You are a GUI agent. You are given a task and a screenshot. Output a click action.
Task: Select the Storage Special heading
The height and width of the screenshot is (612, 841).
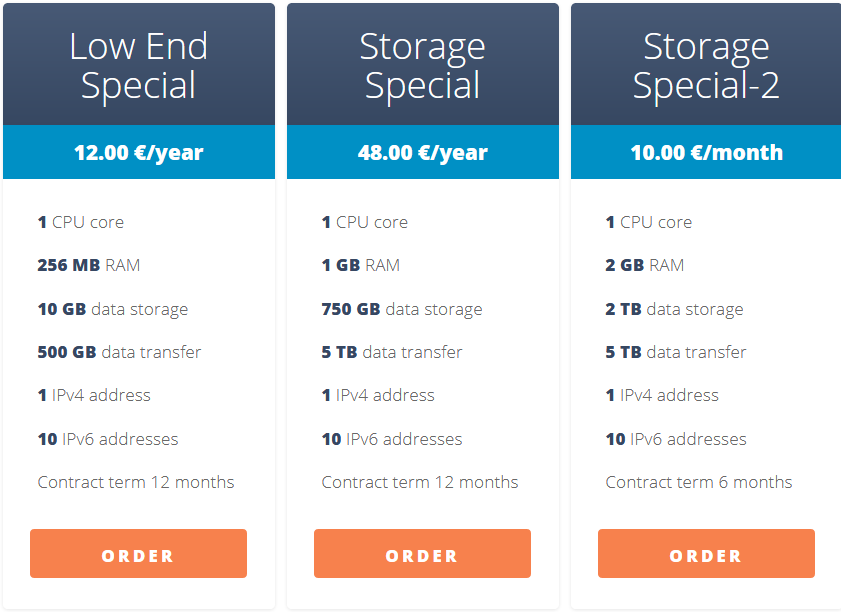point(422,66)
